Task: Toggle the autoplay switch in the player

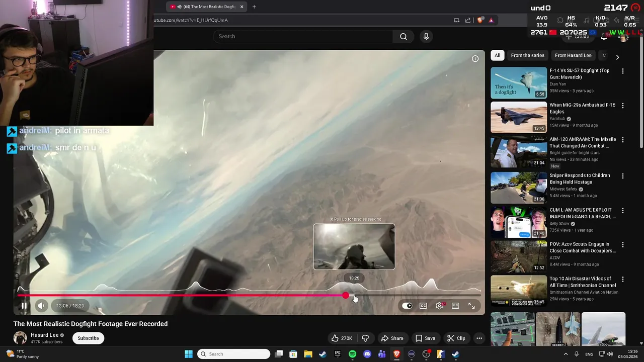Action: coord(407,306)
